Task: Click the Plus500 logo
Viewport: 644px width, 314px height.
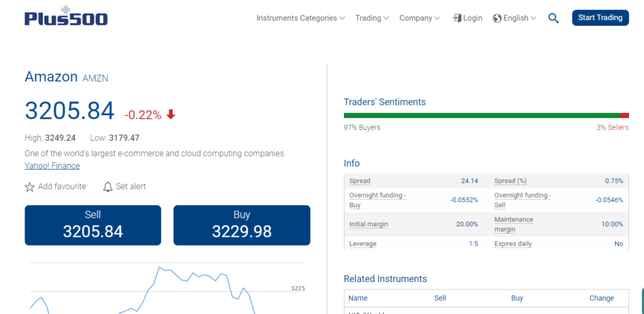Action: [x=66, y=16]
